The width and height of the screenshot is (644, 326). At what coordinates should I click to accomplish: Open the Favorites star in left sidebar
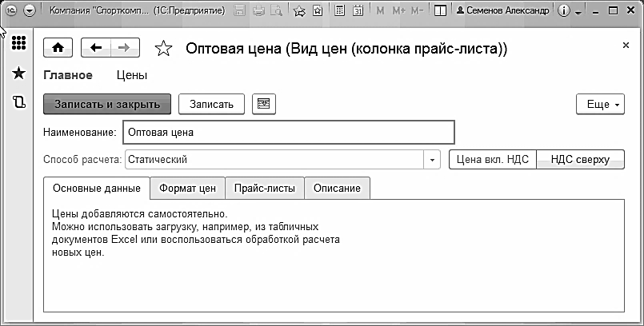coord(18,74)
